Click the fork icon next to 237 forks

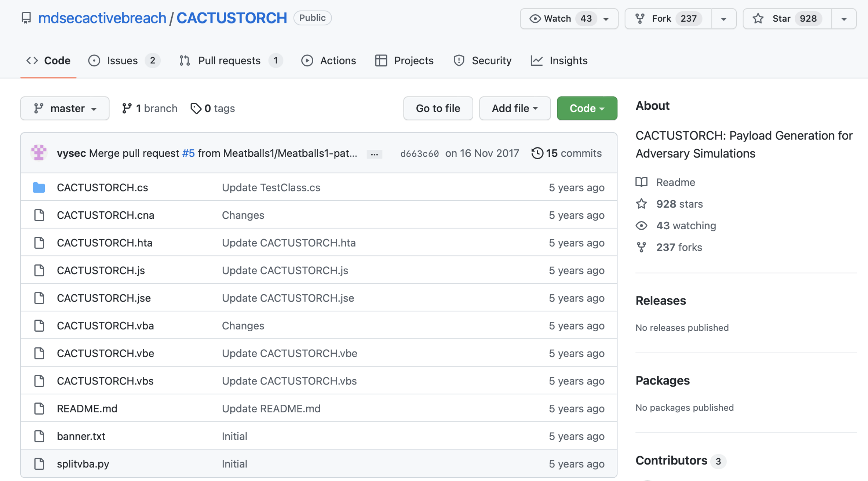[x=641, y=247]
